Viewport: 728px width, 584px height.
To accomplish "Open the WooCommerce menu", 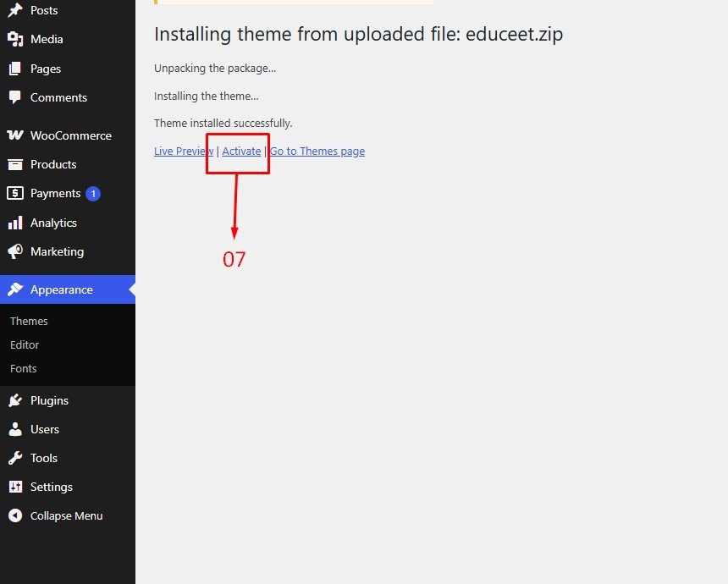I will tap(68, 135).
